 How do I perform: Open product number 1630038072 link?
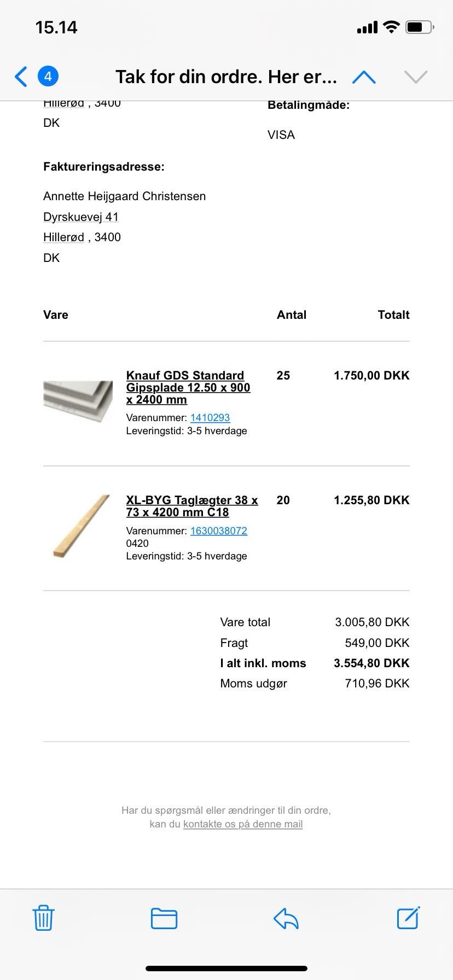[219, 531]
